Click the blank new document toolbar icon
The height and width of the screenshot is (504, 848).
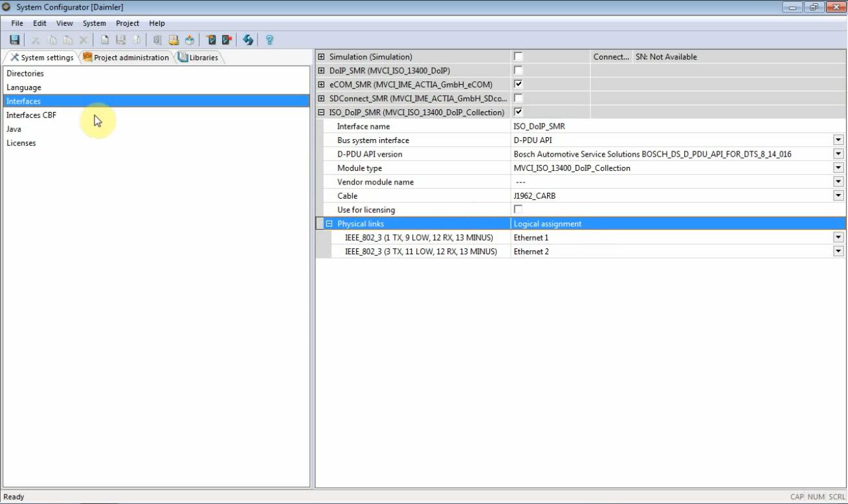105,40
